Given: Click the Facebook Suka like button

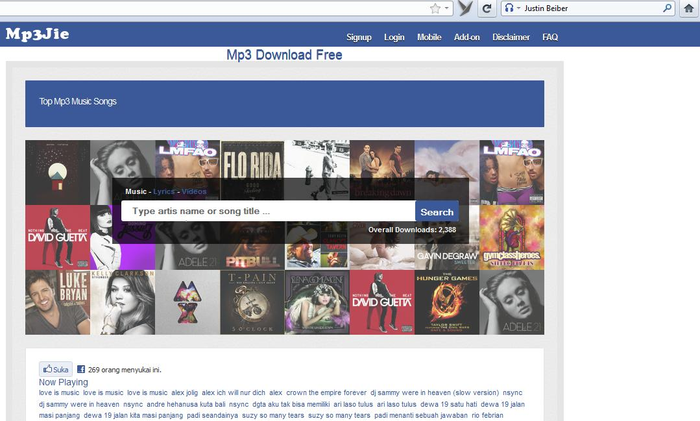Looking at the screenshot, I should pos(56,369).
